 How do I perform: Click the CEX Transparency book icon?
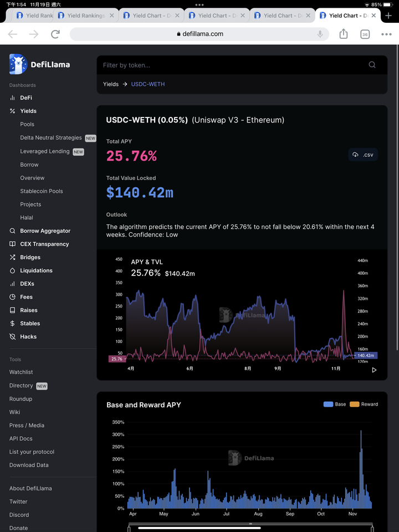13,244
